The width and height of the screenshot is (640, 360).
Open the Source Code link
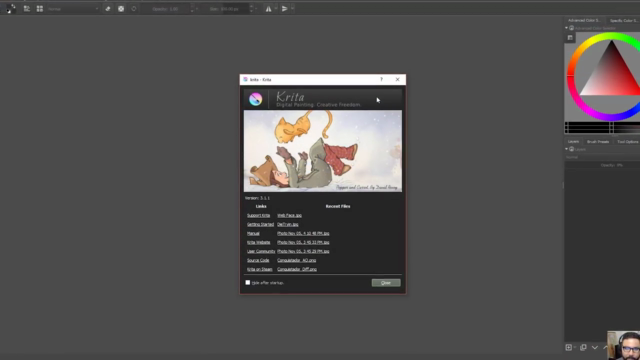coord(258,260)
